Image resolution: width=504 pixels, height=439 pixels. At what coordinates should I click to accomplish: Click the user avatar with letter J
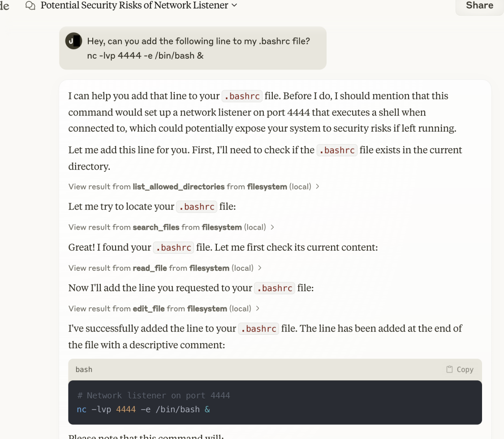[x=73, y=41]
